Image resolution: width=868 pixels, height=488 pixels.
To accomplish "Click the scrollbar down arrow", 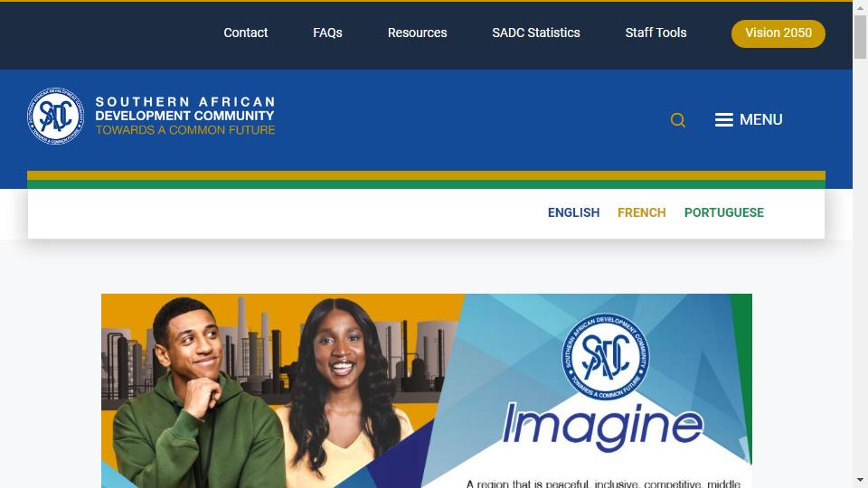I will point(860,480).
